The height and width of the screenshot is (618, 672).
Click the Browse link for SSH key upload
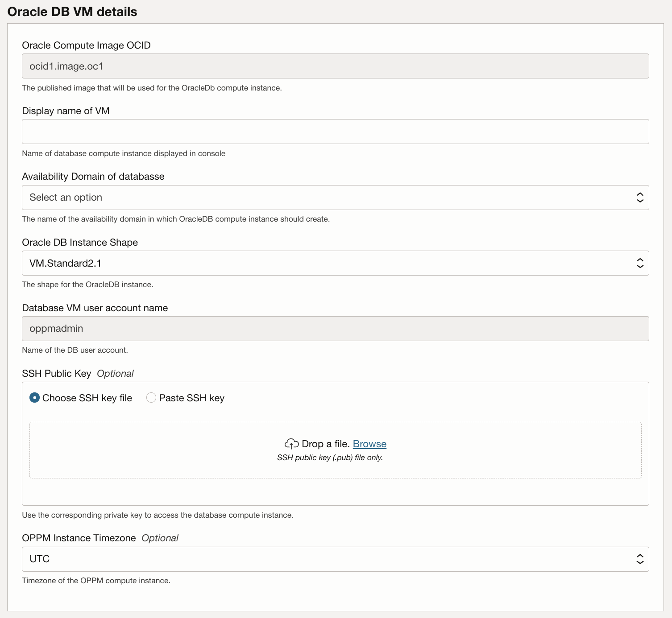[x=369, y=444]
